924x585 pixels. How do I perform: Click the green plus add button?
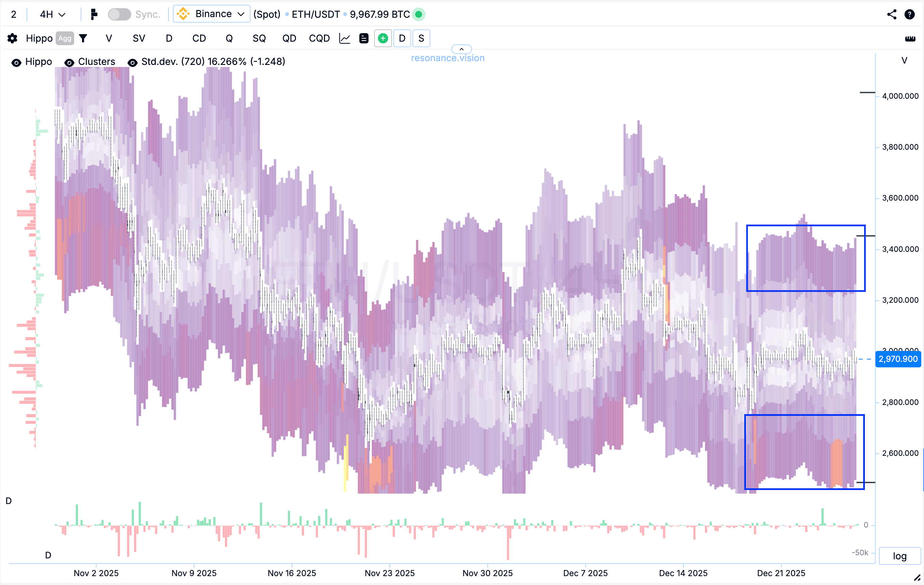tap(383, 38)
